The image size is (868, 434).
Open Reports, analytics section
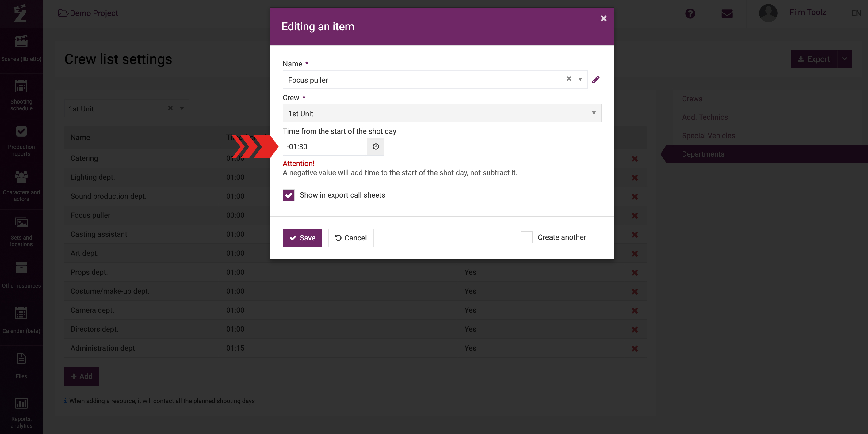pyautogui.click(x=21, y=413)
